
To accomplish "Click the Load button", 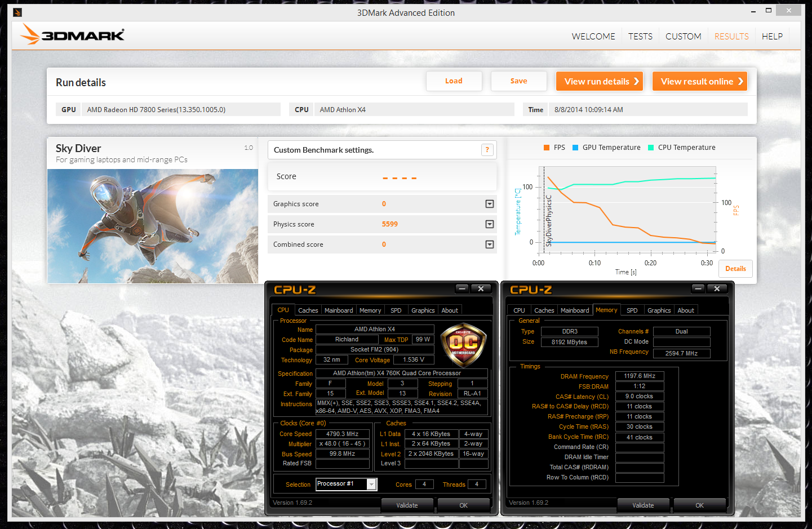I will point(454,81).
